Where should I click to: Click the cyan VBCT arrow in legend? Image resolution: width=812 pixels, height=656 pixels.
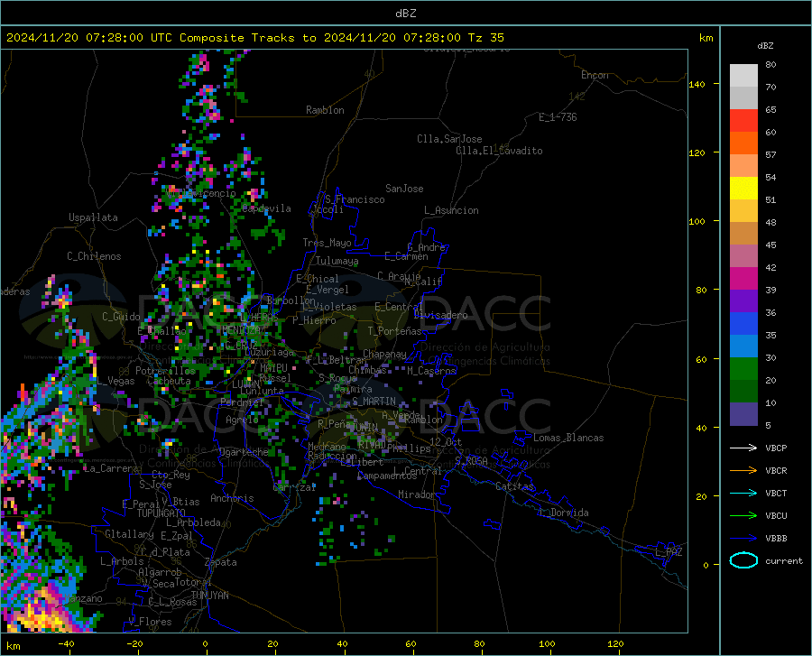[x=743, y=493]
